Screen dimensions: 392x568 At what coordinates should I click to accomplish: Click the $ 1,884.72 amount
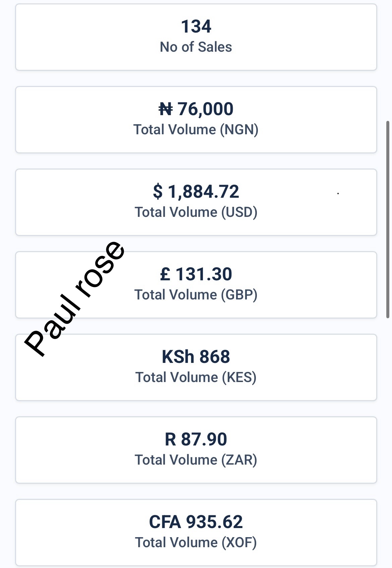196,192
